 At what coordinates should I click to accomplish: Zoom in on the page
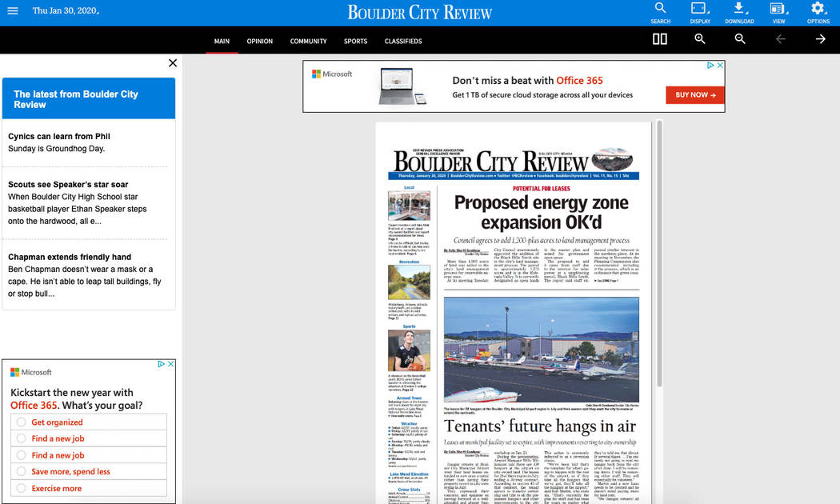pyautogui.click(x=700, y=39)
